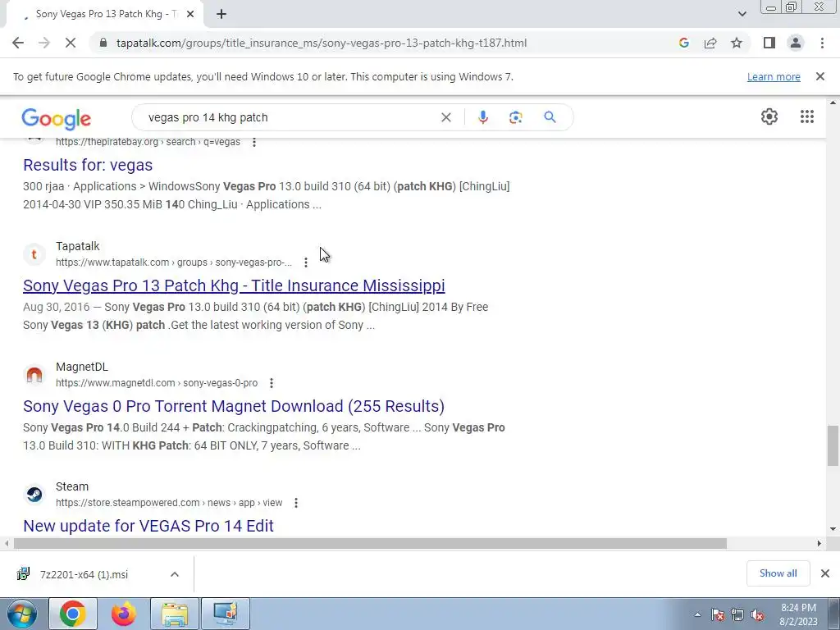Click the scroll right arrow
Viewport: 840px width, 630px height.
pyautogui.click(x=819, y=544)
